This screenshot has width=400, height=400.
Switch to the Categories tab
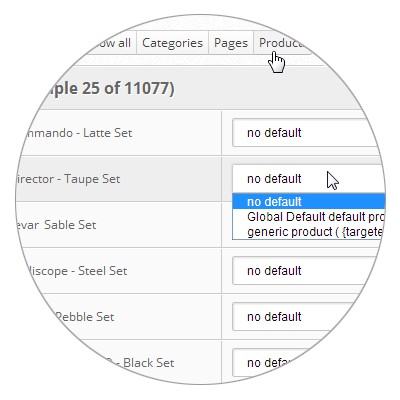(172, 43)
